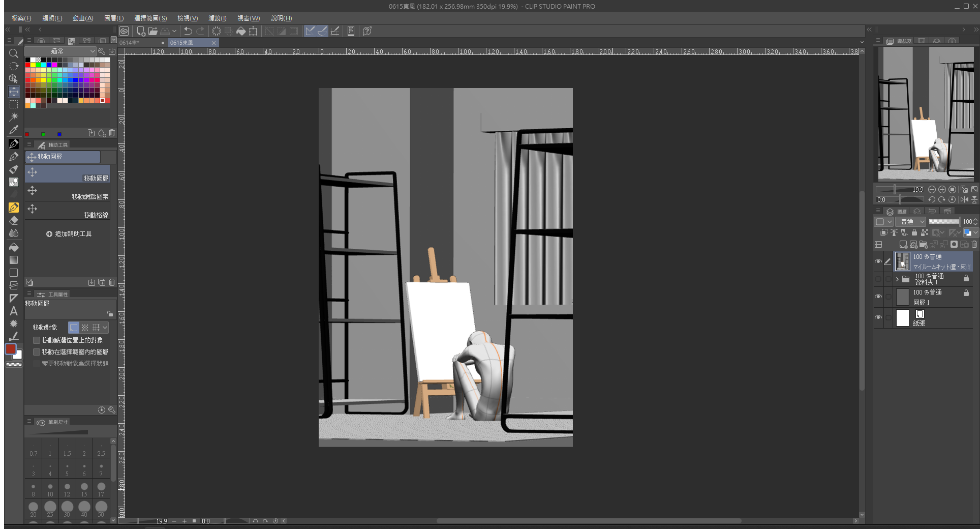Viewport: 980px width, 529px height.
Task: Open layer color label dropdown beside blending mode
Action: [x=883, y=222]
